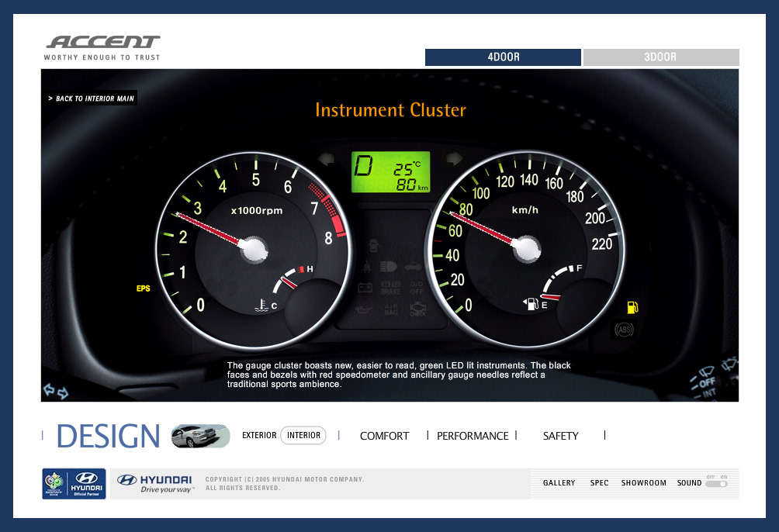
Task: Toggle the SOUND on/off switch
Action: (716, 484)
